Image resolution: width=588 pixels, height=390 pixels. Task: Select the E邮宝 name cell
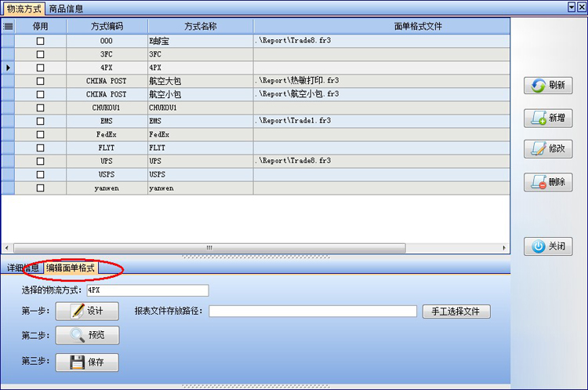(201, 41)
